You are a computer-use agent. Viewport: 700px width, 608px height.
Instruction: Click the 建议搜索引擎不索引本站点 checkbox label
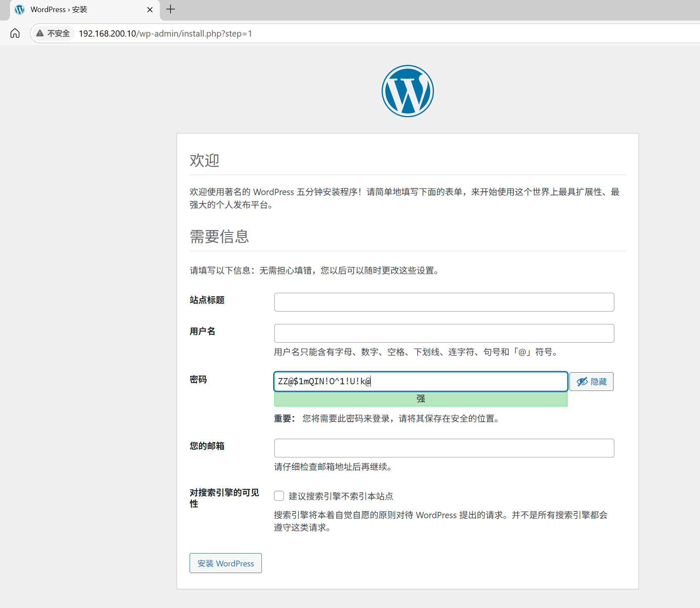[341, 496]
